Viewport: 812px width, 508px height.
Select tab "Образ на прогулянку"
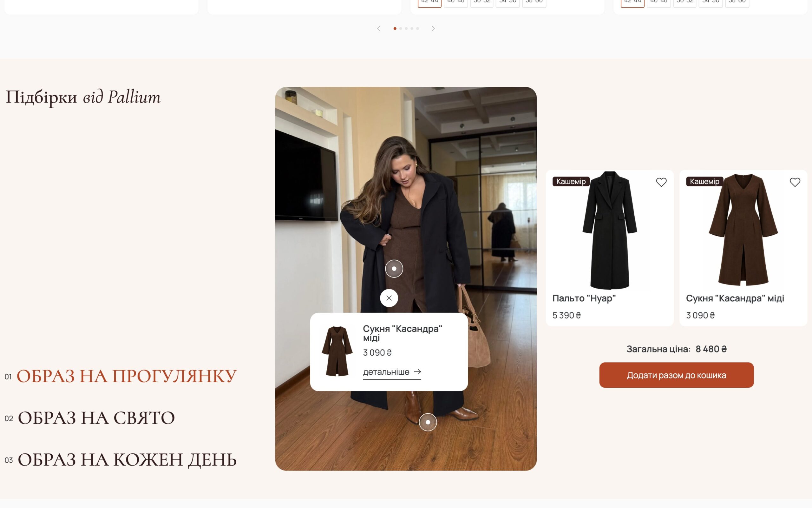(126, 376)
